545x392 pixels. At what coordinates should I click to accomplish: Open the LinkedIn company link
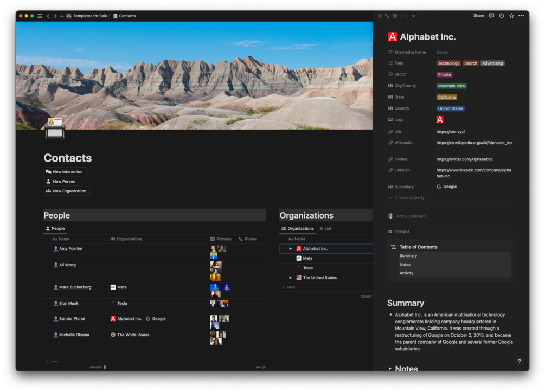[x=473, y=173]
